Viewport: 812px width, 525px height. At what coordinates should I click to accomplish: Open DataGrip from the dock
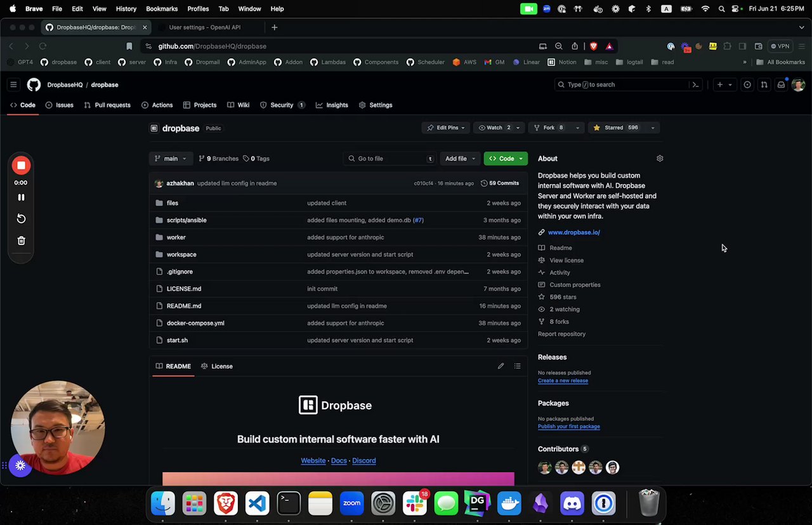(478, 503)
